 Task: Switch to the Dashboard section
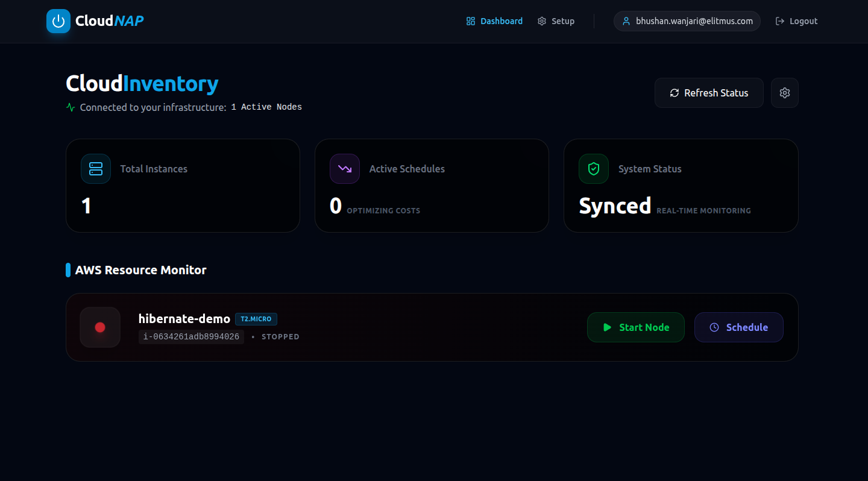point(501,20)
